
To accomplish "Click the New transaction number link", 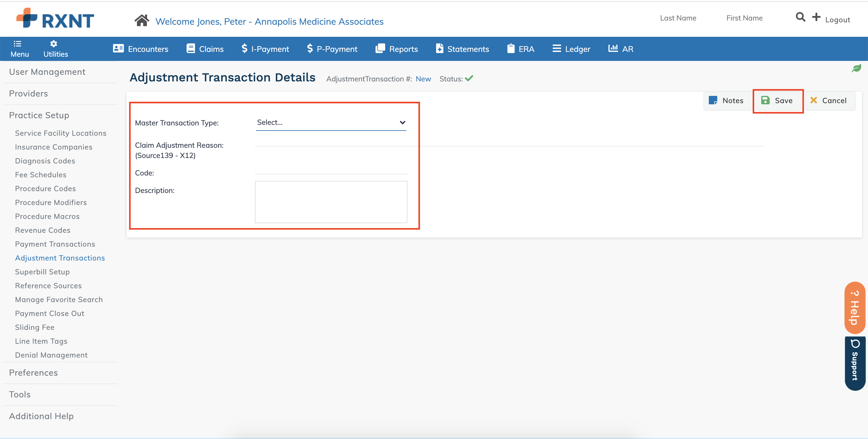I will [423, 79].
